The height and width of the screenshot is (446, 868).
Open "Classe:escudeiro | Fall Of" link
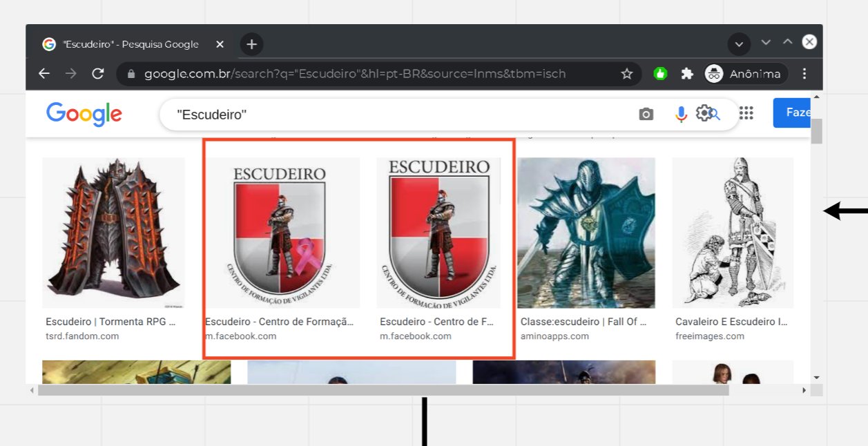584,322
